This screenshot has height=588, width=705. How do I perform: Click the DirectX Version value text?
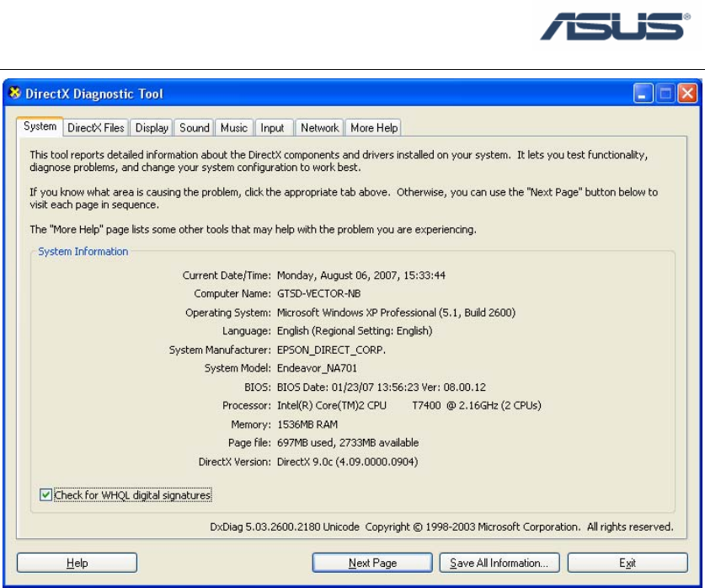[x=347, y=462]
